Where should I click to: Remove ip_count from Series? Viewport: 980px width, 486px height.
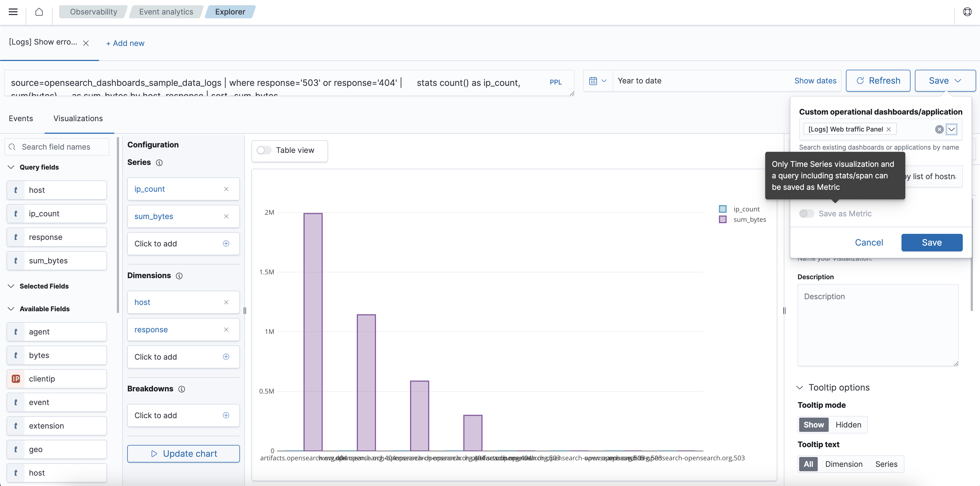226,189
